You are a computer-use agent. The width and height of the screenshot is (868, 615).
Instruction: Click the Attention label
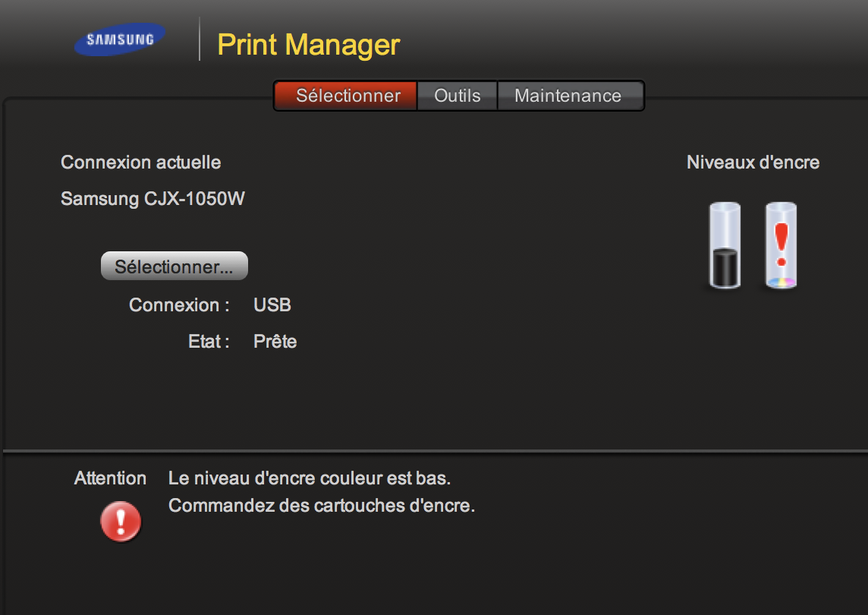click(x=110, y=478)
